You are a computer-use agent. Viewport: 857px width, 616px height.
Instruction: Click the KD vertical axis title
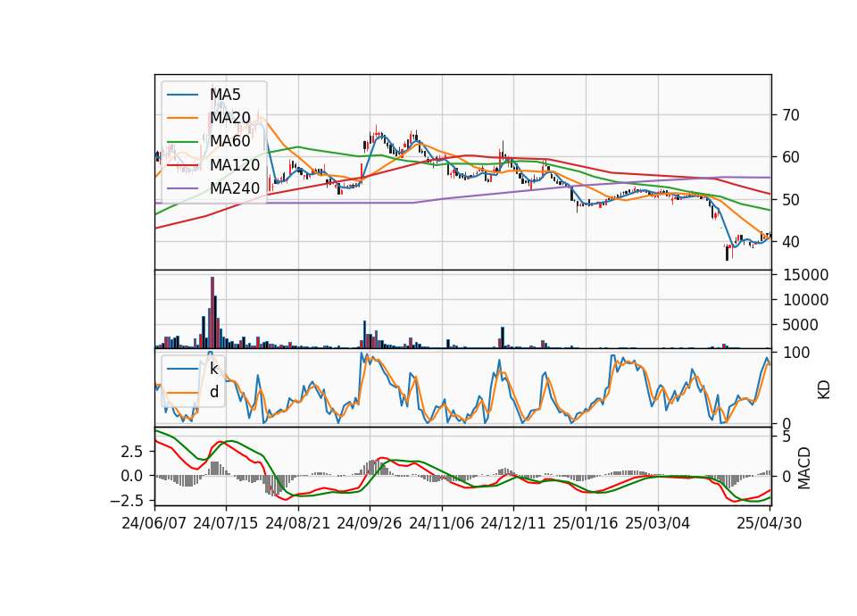point(824,390)
